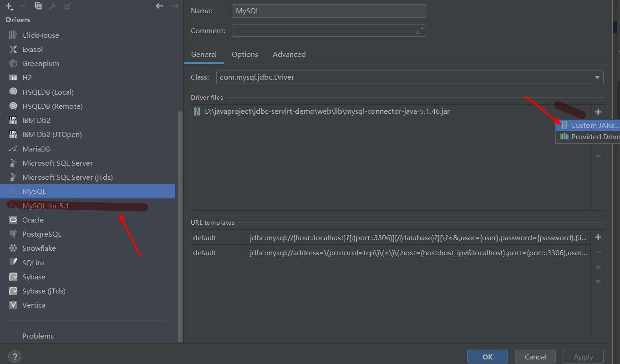Click the plus icon beside Driver files

[x=598, y=112]
